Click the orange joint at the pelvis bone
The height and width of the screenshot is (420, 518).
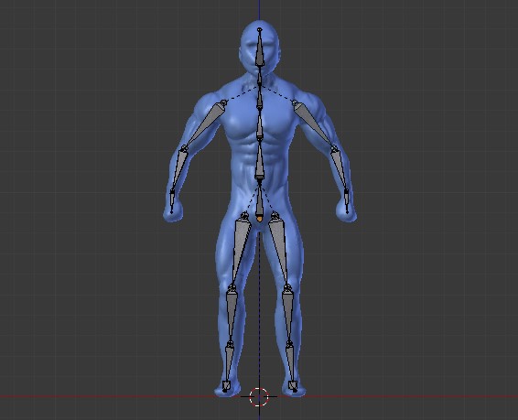coord(260,219)
